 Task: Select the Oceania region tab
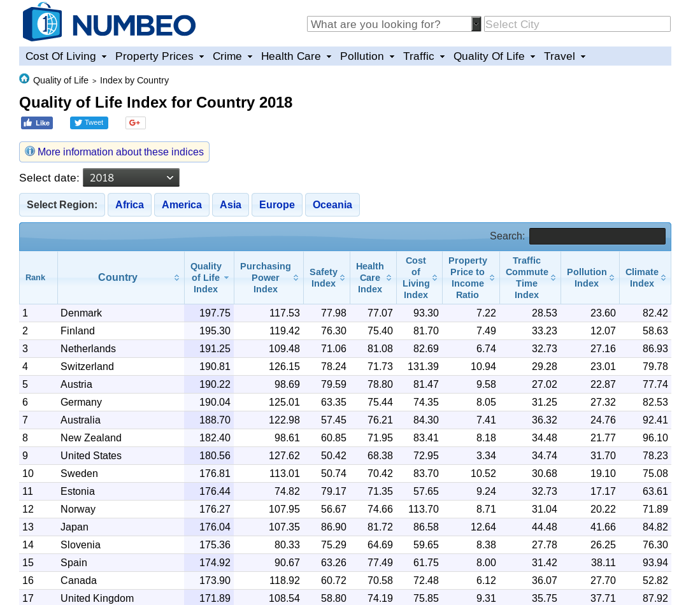[x=332, y=204]
